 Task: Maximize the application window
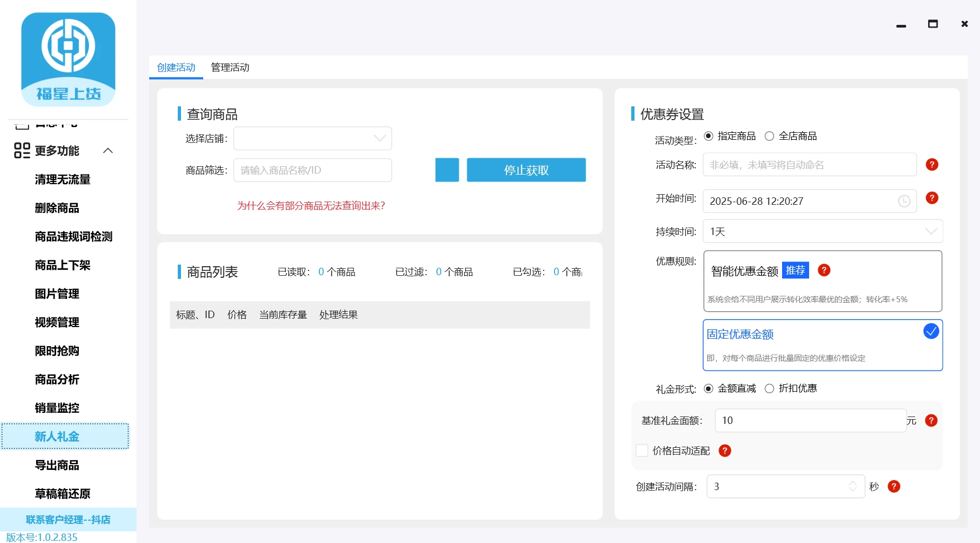[933, 24]
